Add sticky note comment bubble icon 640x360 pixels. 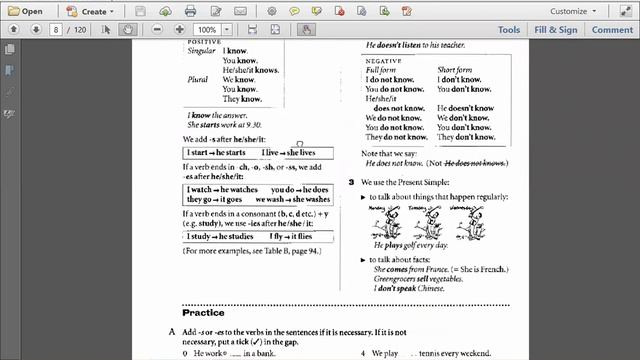[x=294, y=11]
